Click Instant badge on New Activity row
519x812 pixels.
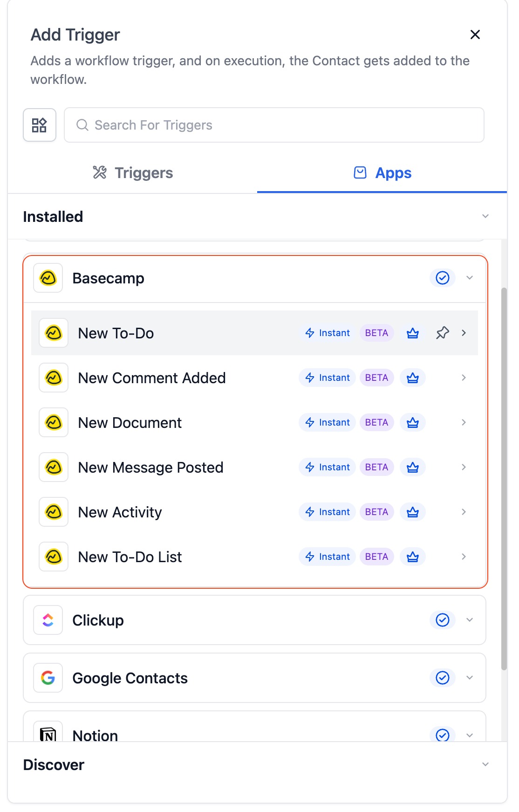328,512
